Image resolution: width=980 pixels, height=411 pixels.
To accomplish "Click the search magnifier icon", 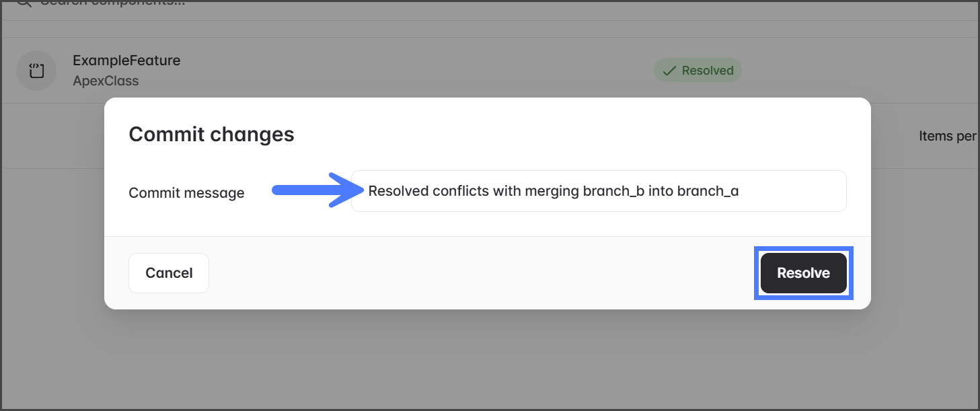I will pos(24,3).
